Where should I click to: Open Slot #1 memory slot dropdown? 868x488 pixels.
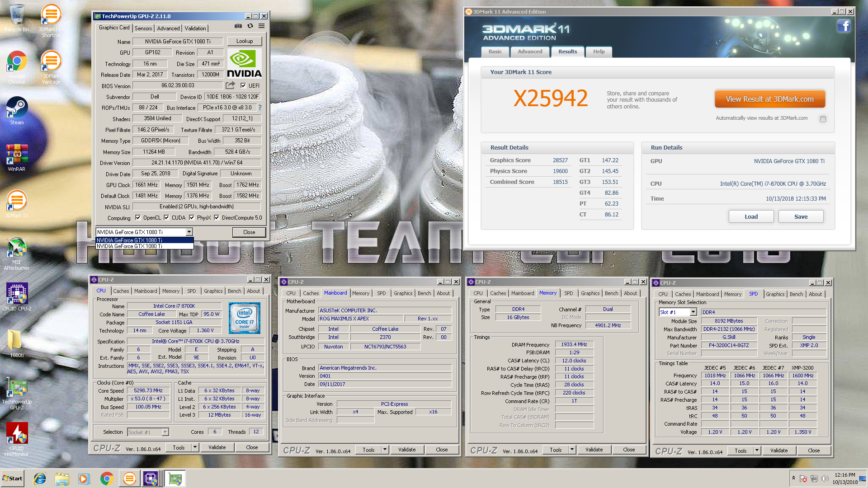[x=693, y=312]
